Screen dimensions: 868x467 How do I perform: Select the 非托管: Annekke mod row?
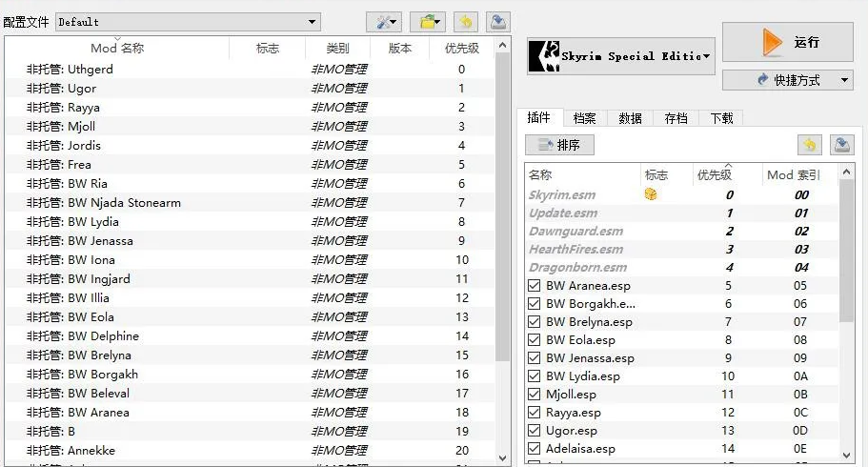pos(250,451)
